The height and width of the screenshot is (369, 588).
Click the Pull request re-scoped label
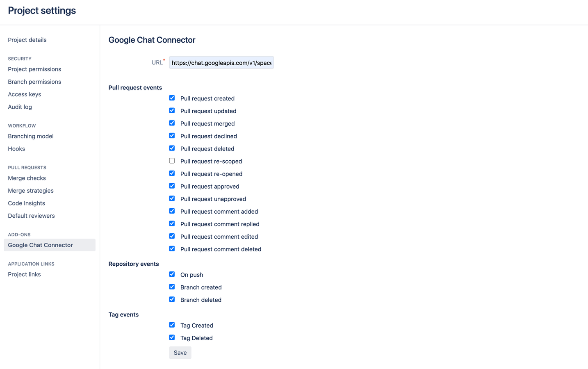211,161
